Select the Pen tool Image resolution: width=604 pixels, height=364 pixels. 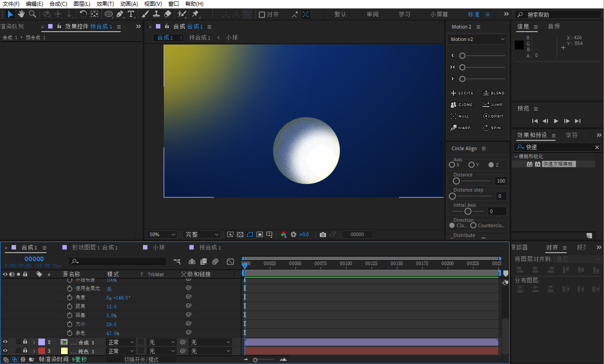(x=120, y=14)
